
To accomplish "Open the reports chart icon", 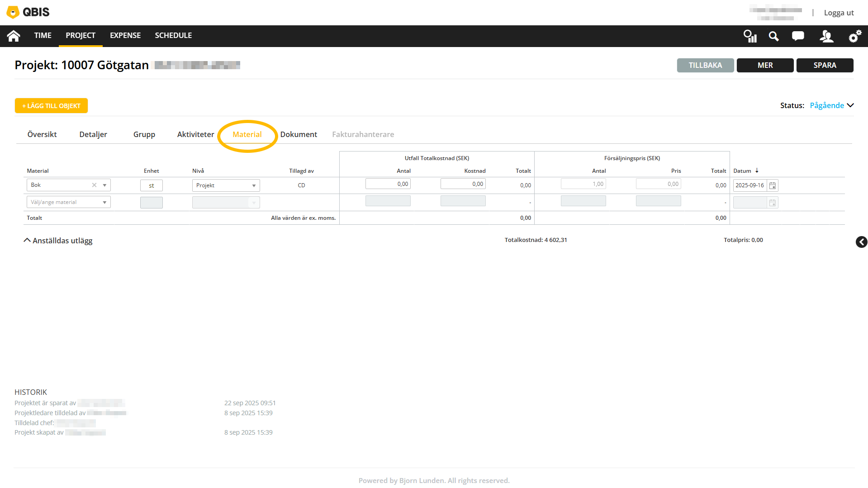I will (750, 36).
